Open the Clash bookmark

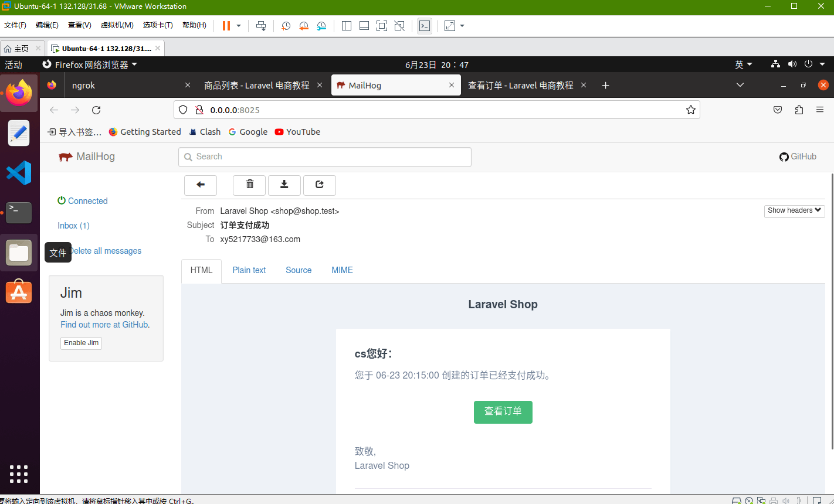click(205, 132)
